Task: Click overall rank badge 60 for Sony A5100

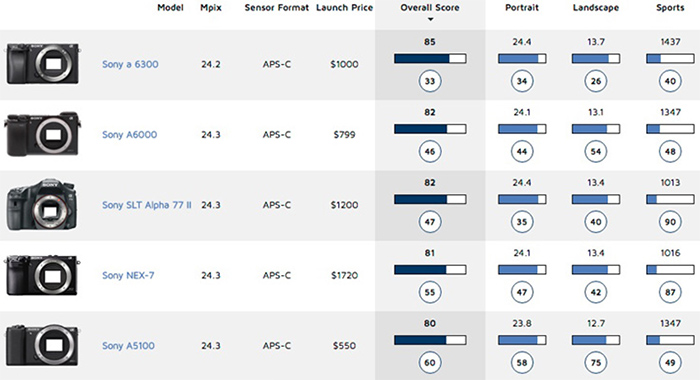Action: tap(430, 363)
